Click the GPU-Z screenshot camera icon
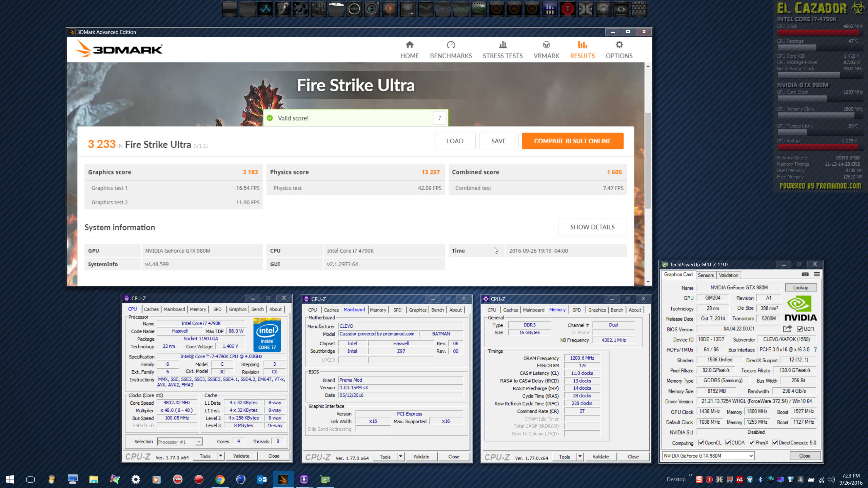 (805, 274)
